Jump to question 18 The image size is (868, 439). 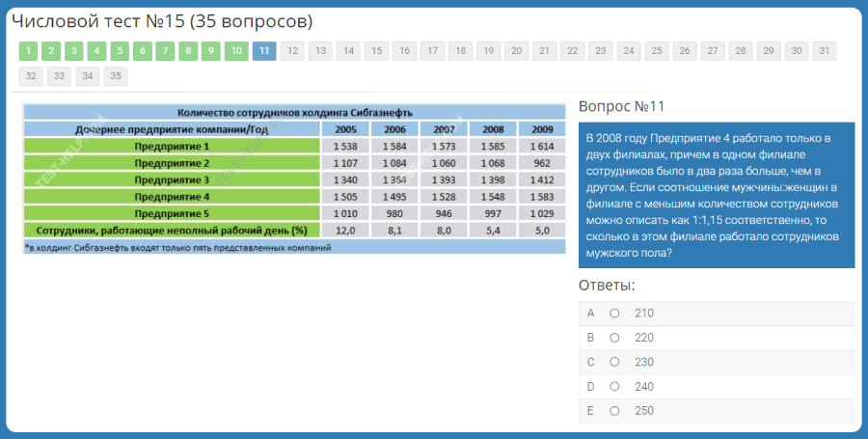tap(461, 51)
